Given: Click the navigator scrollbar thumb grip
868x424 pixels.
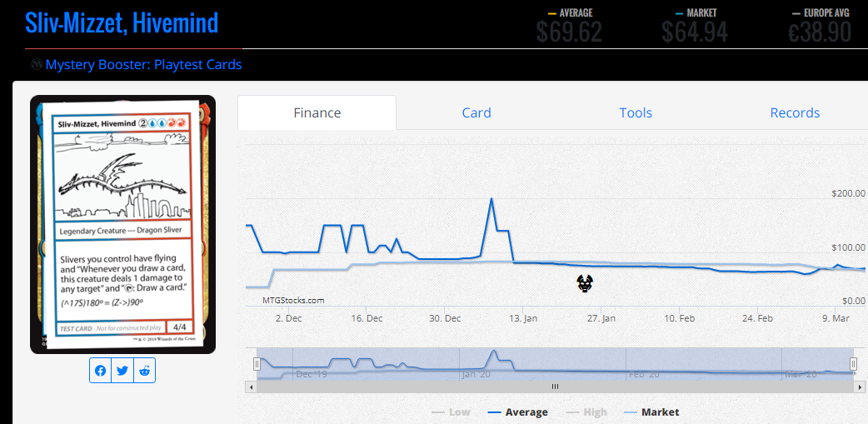Looking at the screenshot, I should pyautogui.click(x=556, y=387).
